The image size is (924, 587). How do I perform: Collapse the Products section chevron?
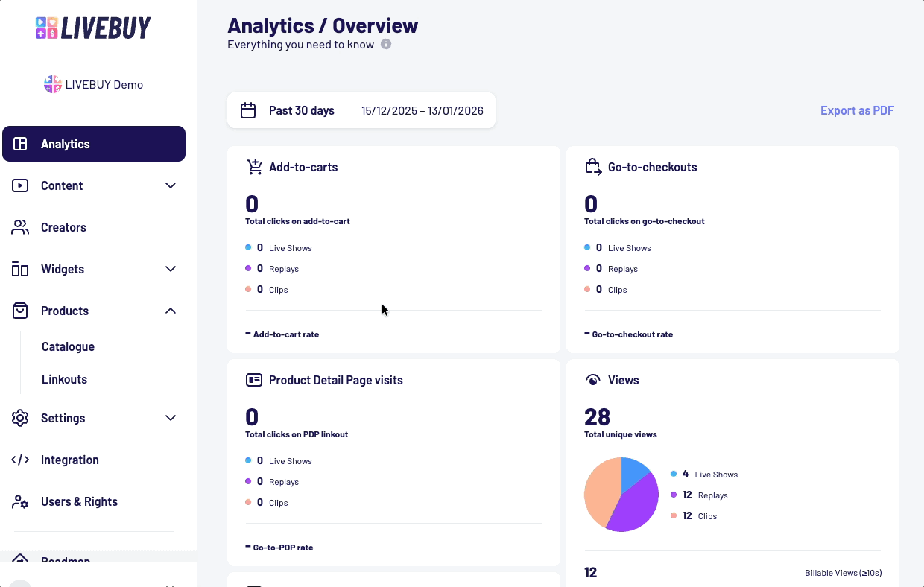171,311
